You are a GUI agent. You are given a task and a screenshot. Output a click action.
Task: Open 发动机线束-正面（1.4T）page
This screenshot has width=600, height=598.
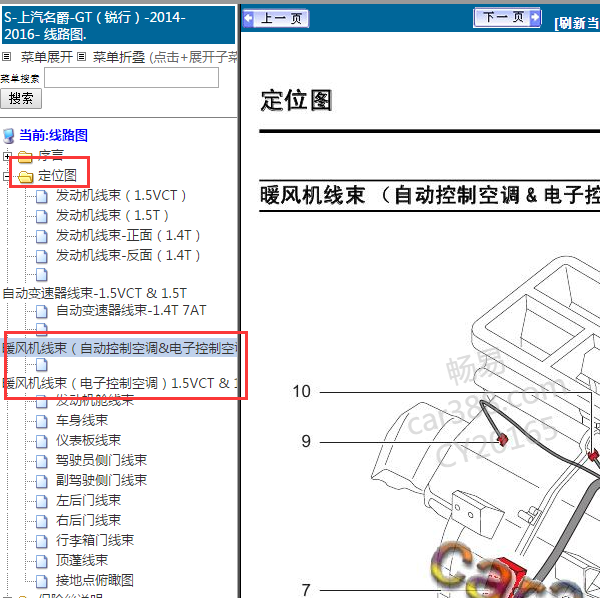tap(128, 235)
